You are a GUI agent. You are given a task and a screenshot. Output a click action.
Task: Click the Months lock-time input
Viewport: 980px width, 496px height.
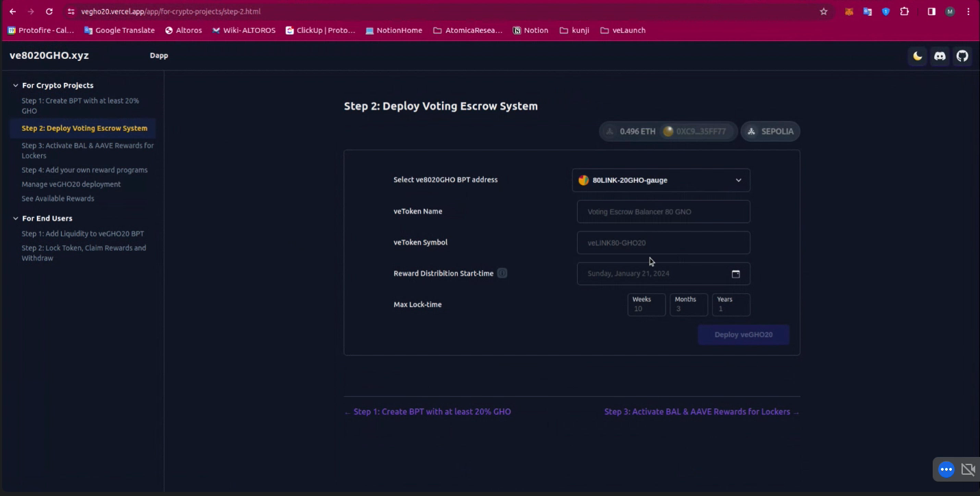pos(689,305)
